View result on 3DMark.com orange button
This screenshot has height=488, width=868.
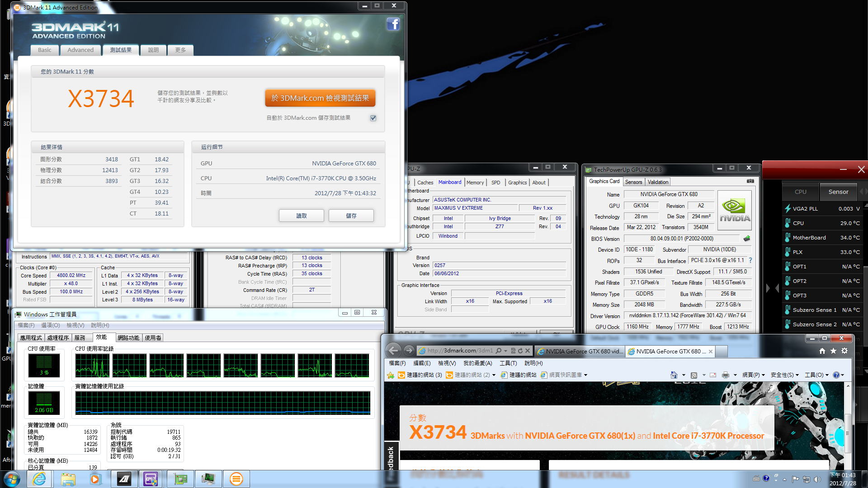click(x=320, y=98)
